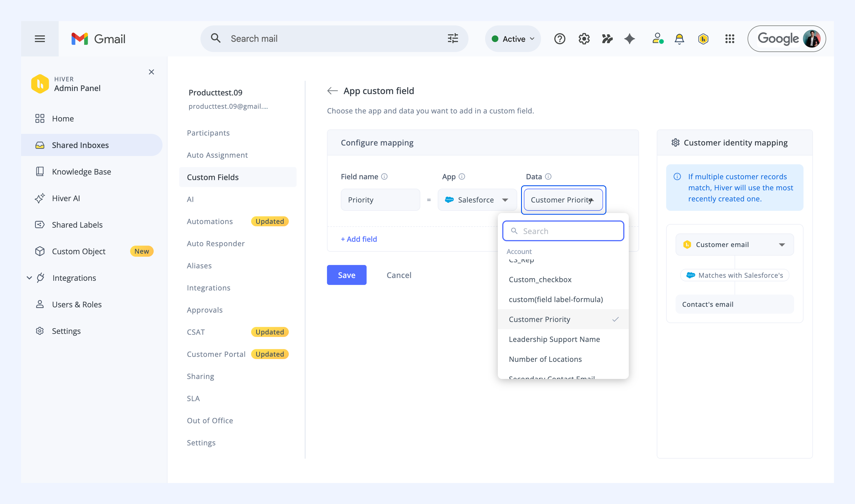This screenshot has width=855, height=504.
Task: Click the Contact's email mapping box
Action: (735, 304)
